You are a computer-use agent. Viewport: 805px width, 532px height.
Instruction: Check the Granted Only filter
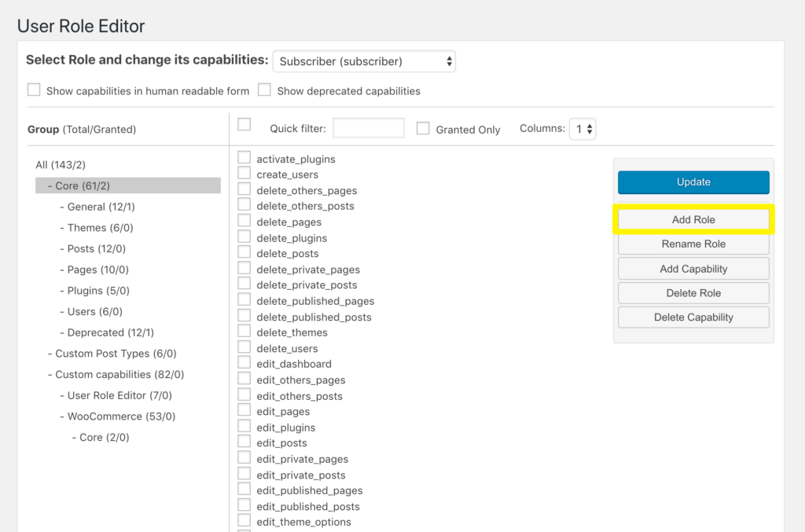(x=422, y=128)
